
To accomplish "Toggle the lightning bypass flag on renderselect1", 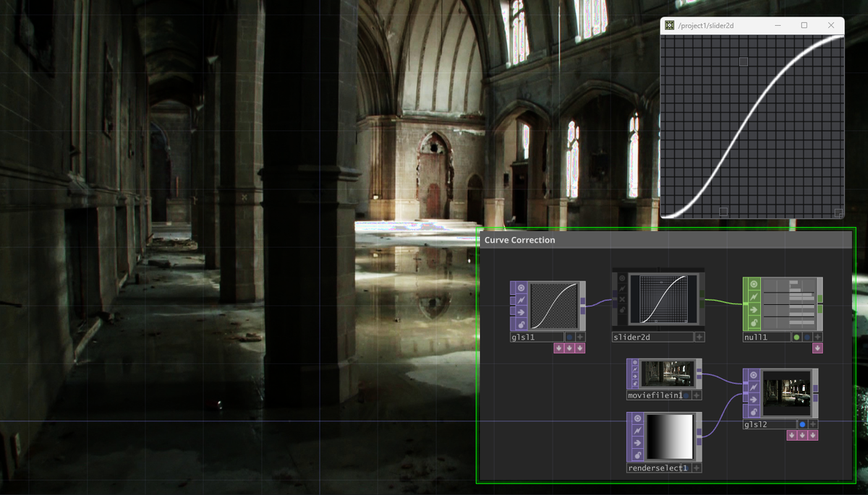I will pos(637,431).
